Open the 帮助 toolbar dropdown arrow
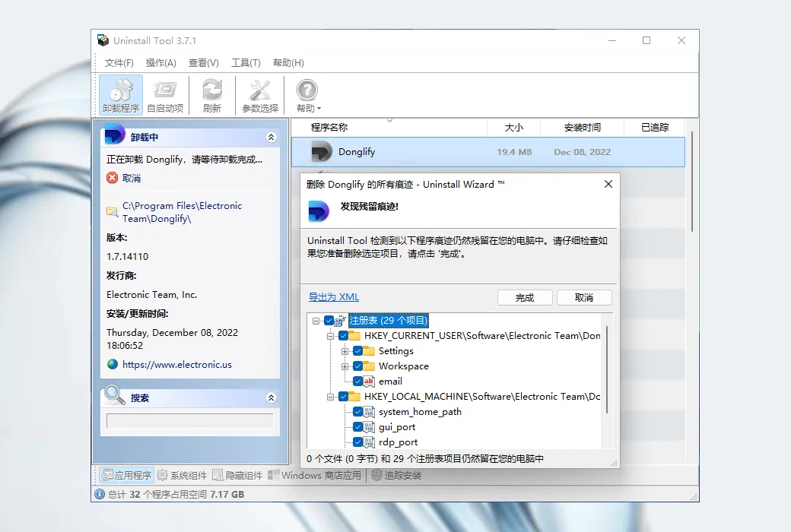This screenshot has height=532, width=791. (319, 109)
